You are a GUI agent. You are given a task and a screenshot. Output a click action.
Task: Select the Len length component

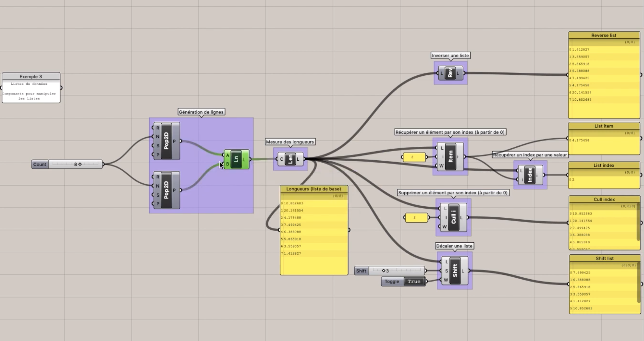click(290, 159)
